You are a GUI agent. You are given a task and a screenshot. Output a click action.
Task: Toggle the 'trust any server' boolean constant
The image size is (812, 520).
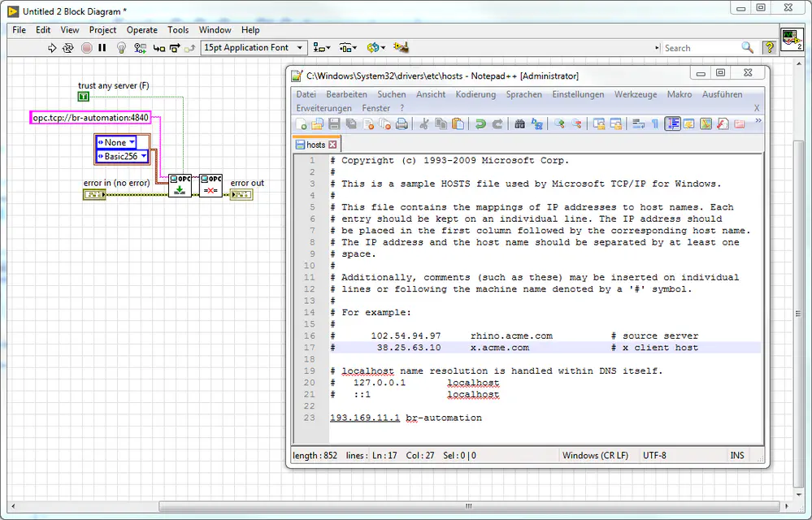pos(83,97)
